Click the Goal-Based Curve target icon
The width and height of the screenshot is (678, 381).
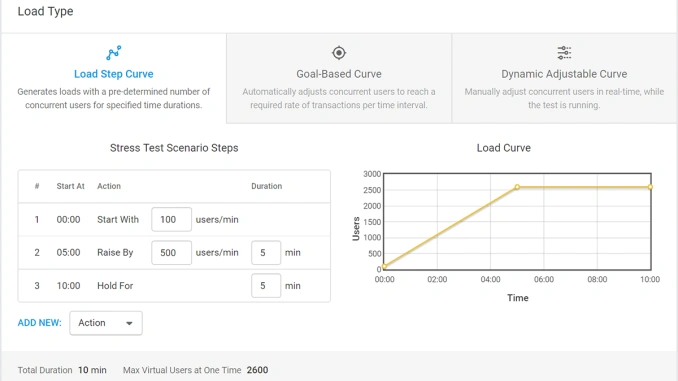pyautogui.click(x=339, y=53)
